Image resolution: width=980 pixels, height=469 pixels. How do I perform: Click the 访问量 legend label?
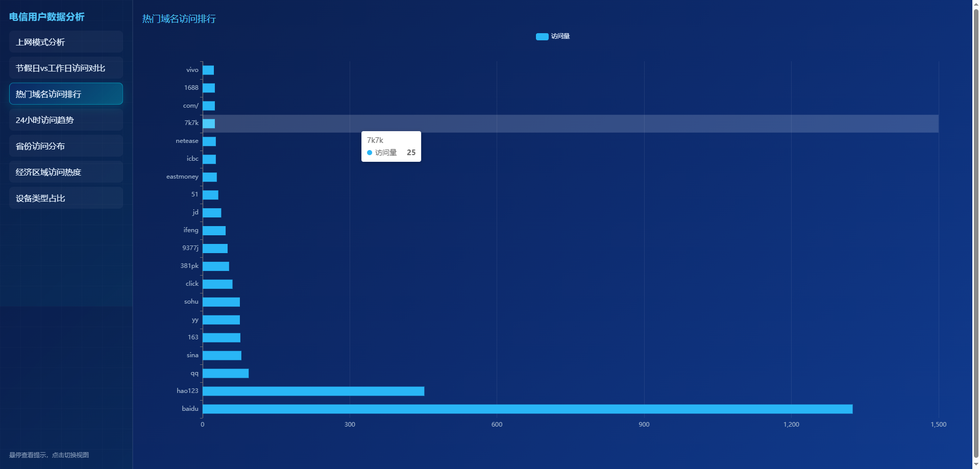(x=560, y=37)
